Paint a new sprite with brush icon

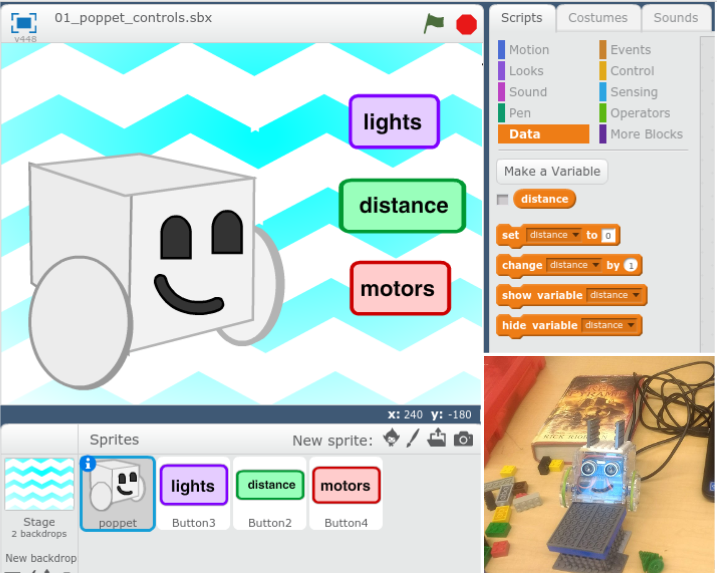tap(413, 439)
